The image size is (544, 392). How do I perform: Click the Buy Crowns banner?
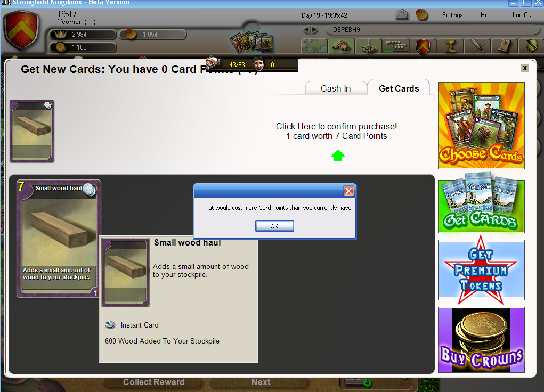[x=481, y=340]
